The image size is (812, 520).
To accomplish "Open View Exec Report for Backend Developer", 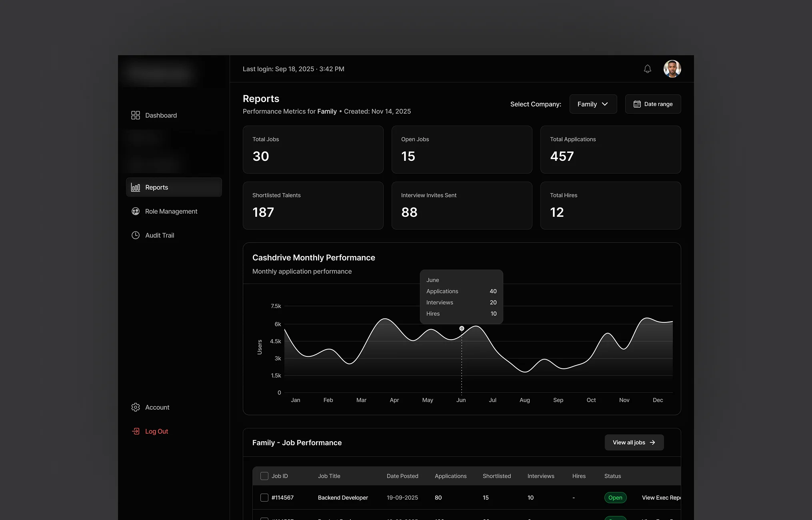I will [x=661, y=498].
